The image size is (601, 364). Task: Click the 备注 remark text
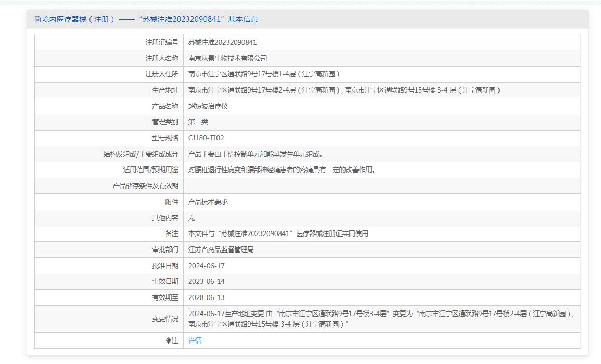278,233
